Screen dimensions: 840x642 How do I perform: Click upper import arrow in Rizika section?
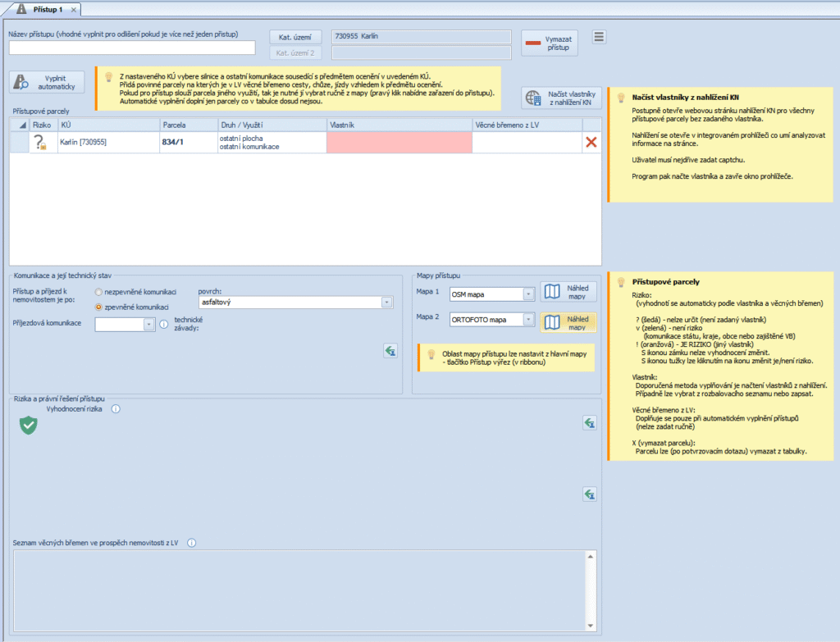click(590, 423)
